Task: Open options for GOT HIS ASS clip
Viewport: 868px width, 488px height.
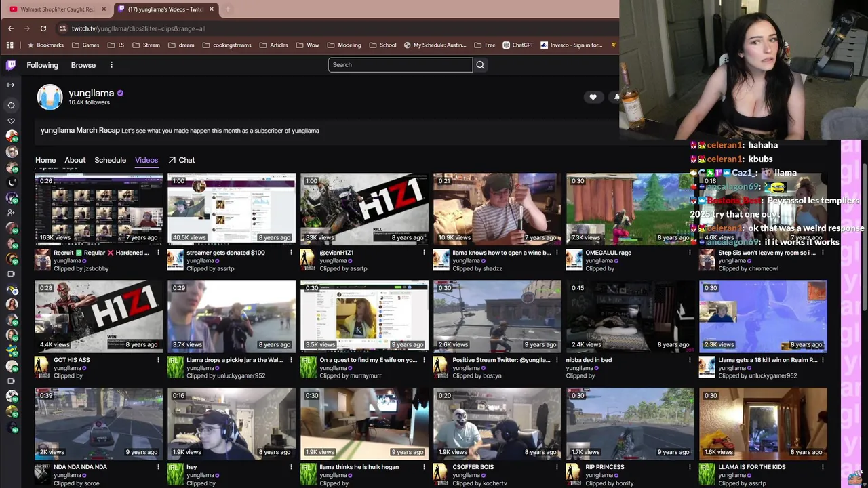Action: point(158,360)
